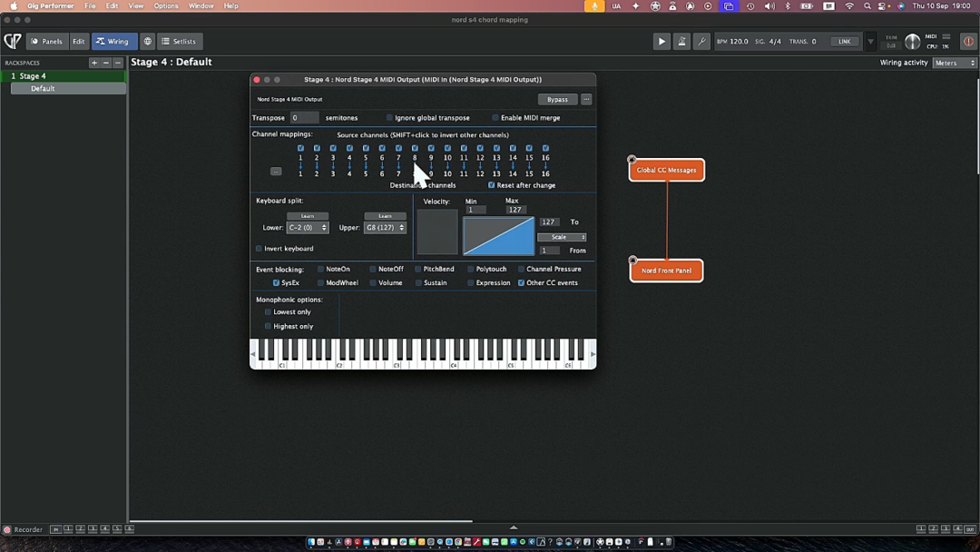Open the tuner fork icon
Viewport: 980px width, 552px height.
701,41
